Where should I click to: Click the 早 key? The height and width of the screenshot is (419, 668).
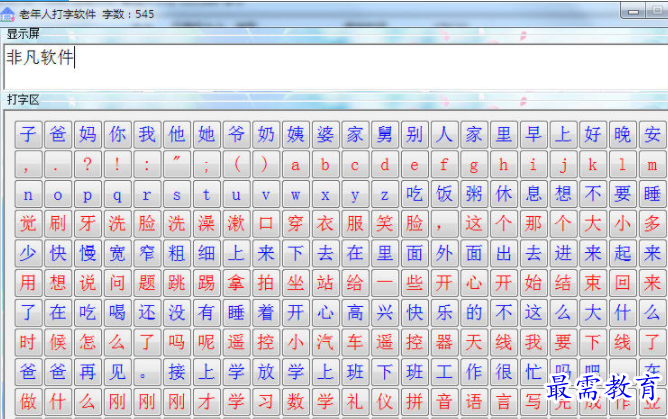point(533,135)
